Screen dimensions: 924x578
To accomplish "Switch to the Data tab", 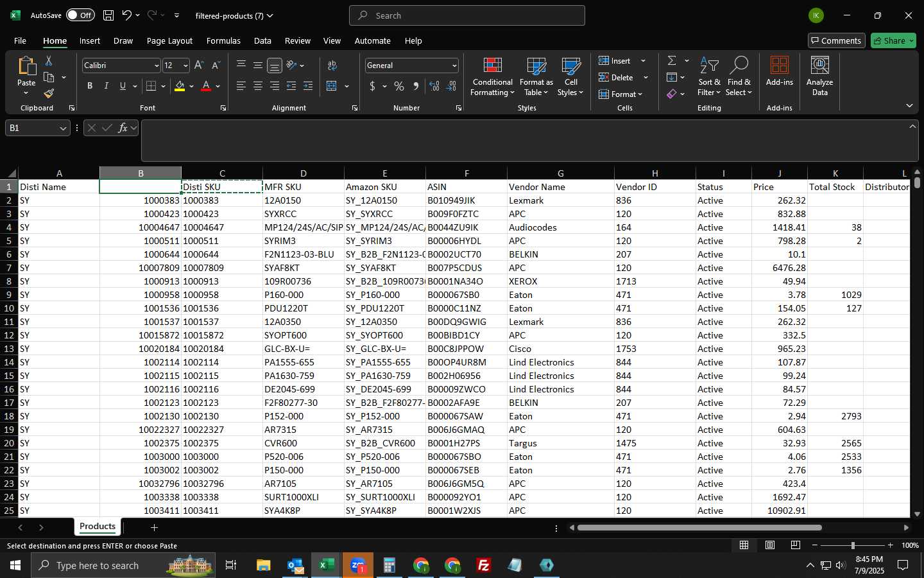I will click(262, 40).
